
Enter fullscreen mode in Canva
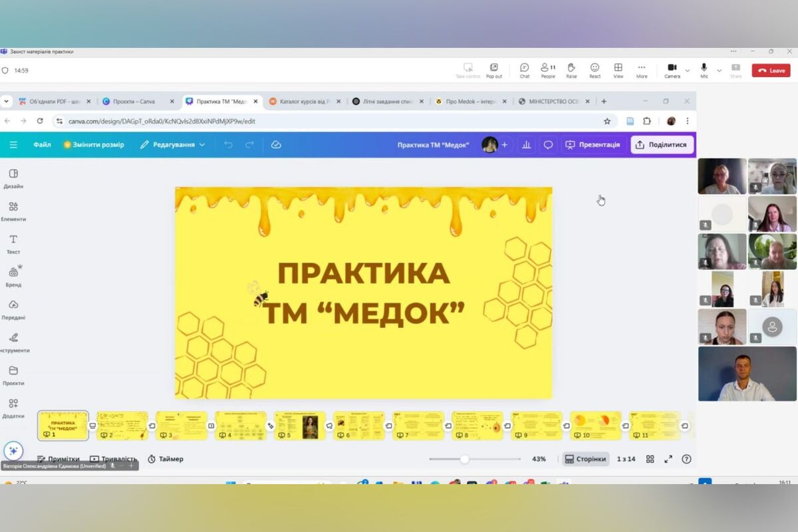[x=668, y=459]
